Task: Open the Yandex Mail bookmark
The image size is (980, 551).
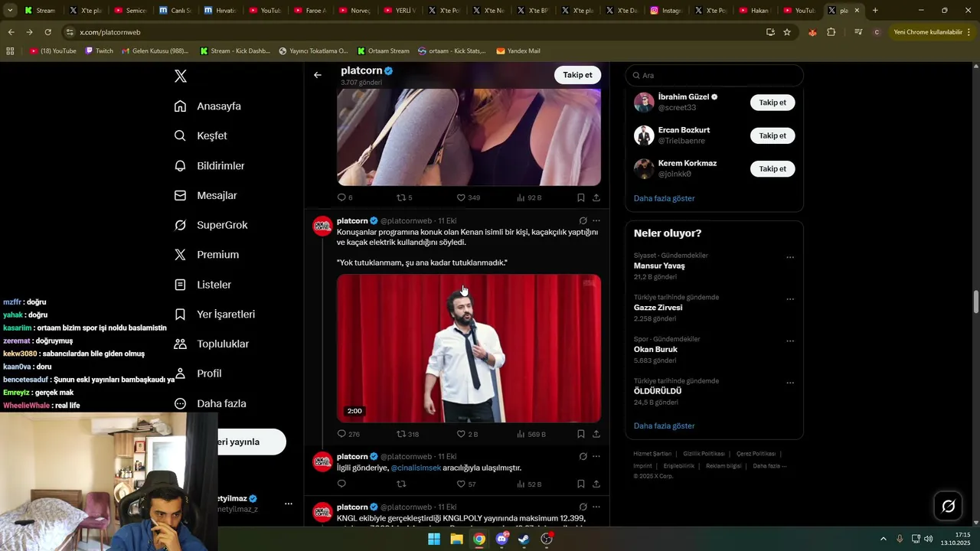Action: click(x=518, y=51)
